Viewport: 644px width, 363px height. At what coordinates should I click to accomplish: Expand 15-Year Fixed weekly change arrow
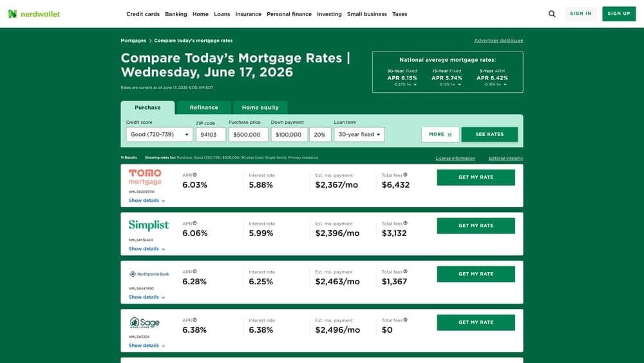(460, 84)
